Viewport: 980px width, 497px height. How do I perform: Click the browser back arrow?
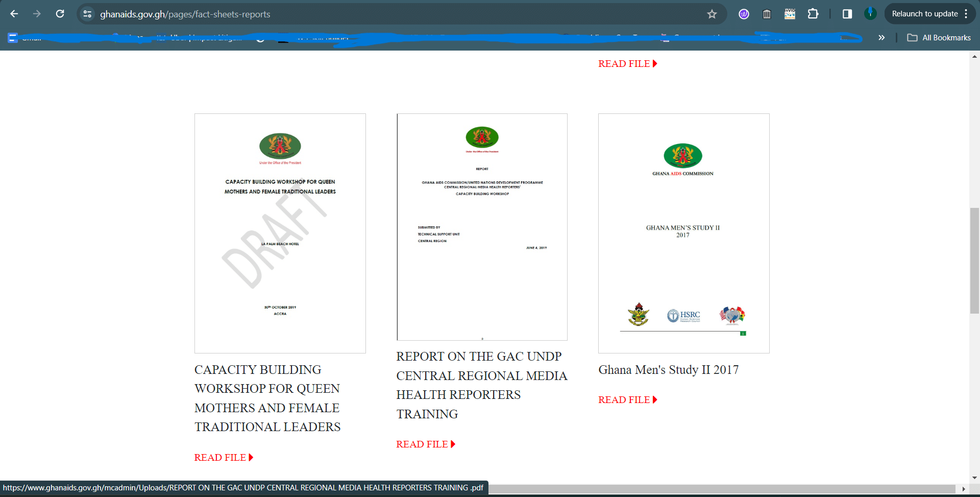(x=14, y=14)
